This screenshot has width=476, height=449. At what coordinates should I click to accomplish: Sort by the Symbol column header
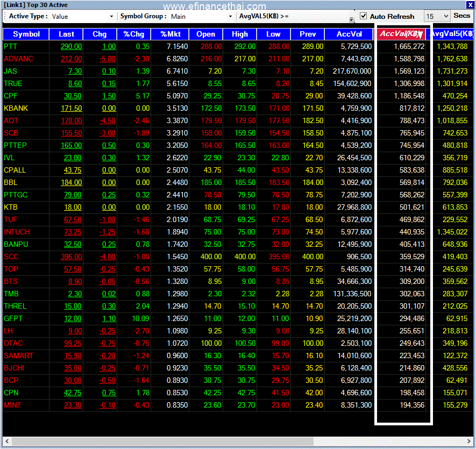point(26,34)
